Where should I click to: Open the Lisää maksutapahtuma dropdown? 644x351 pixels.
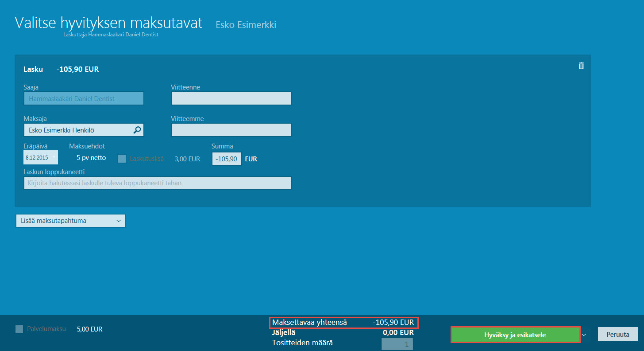pos(70,221)
